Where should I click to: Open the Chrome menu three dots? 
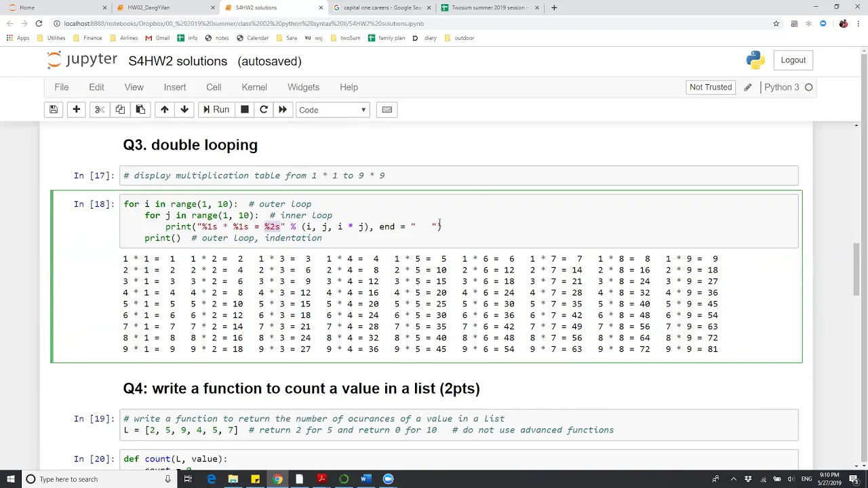pos(859,24)
